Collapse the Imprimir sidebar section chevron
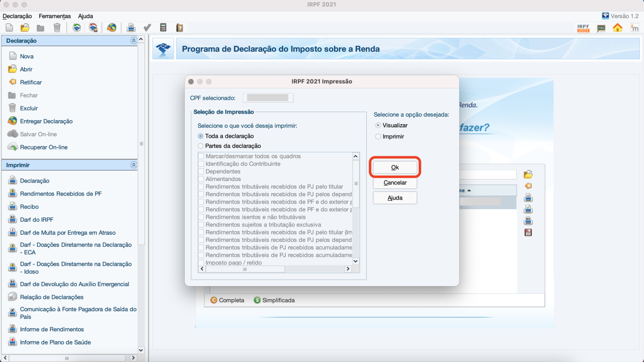 133,164
